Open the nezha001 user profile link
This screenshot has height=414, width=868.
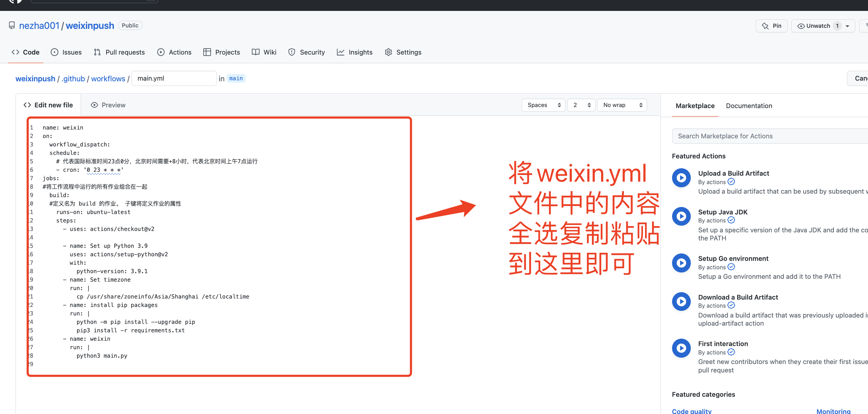pyautogui.click(x=39, y=26)
